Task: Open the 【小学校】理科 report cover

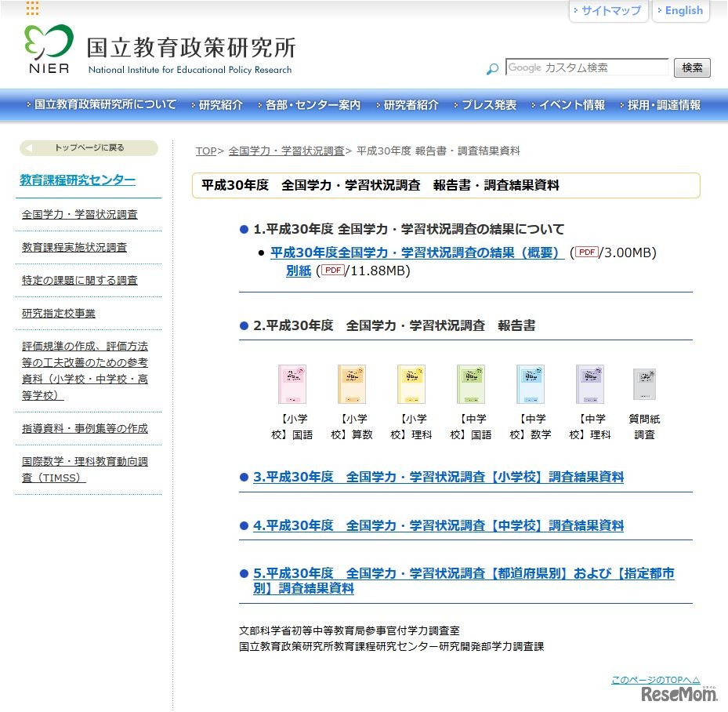Action: 411,383
